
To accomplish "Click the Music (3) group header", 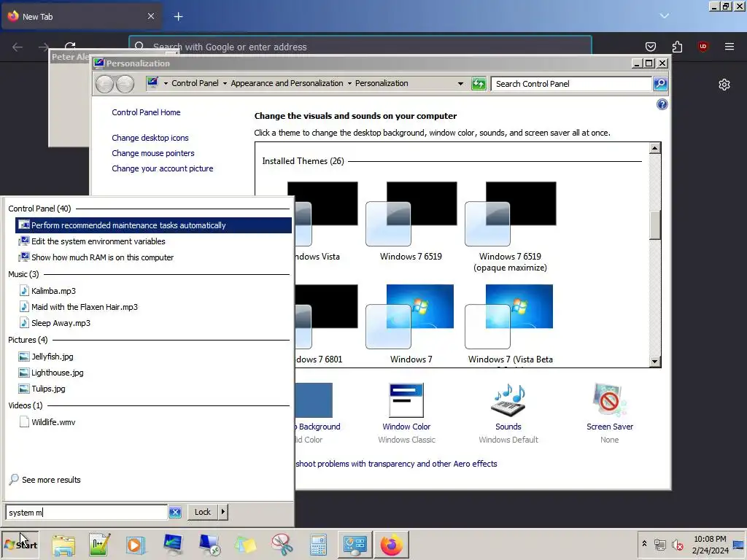I will (23, 274).
